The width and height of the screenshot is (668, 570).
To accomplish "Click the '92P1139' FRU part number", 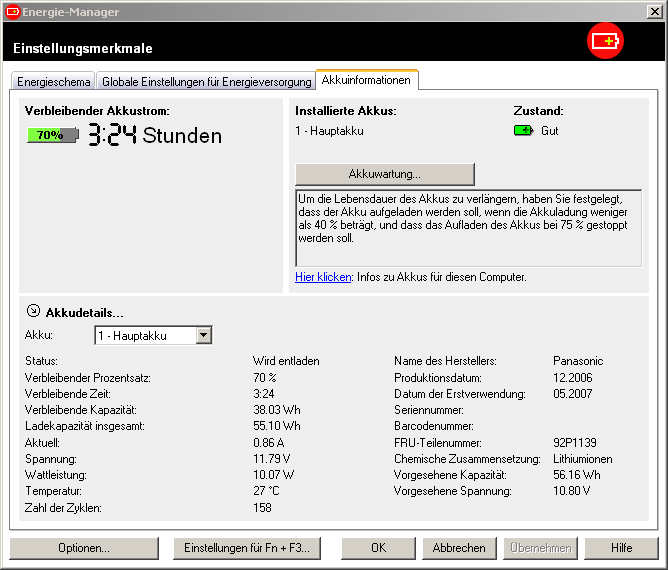I will point(575,443).
